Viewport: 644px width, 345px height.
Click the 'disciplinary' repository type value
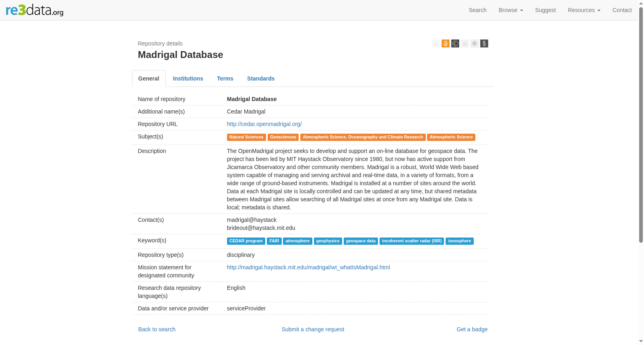[x=241, y=255]
